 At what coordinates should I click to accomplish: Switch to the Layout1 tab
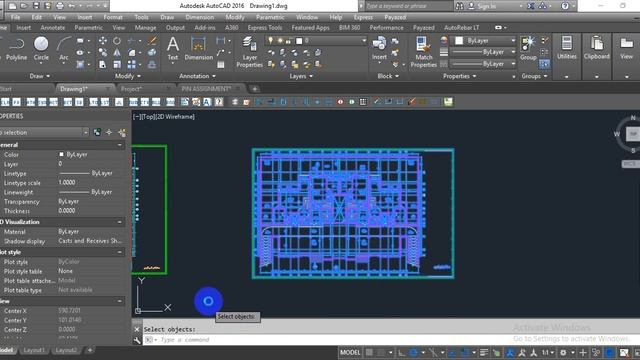point(34,350)
